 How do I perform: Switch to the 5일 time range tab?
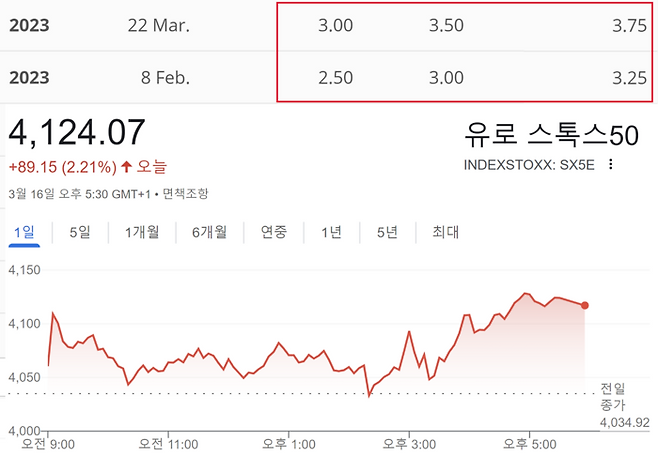click(80, 232)
